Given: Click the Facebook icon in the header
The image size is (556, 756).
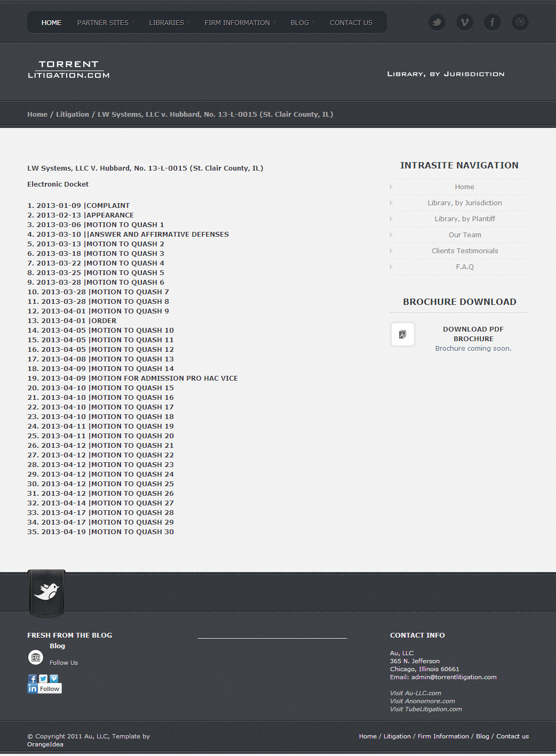Looking at the screenshot, I should pyautogui.click(x=493, y=22).
